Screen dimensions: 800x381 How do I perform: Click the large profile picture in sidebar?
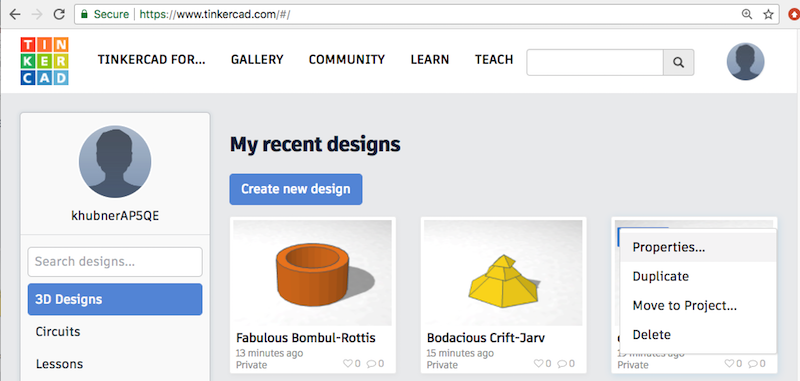coord(115,162)
